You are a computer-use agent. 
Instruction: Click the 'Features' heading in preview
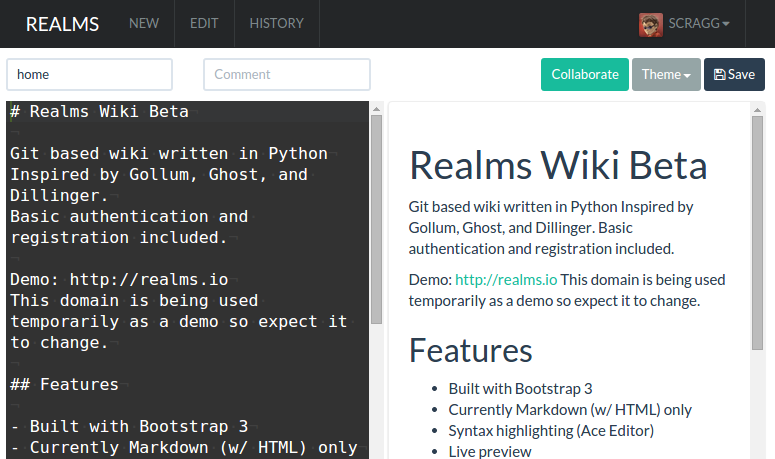(x=471, y=350)
